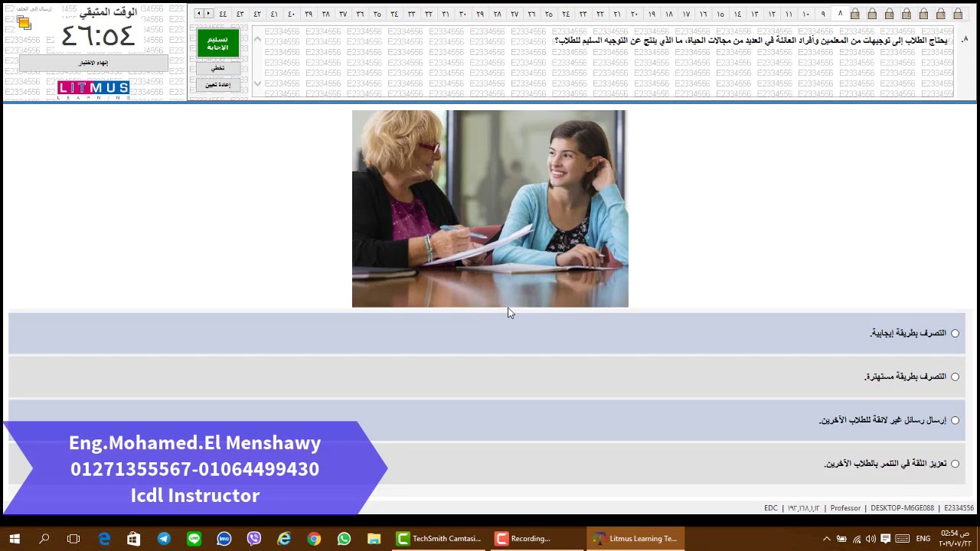Screen dimensions: 980x551
Task: Click question text scroll-up arrow
Action: pos(257,40)
